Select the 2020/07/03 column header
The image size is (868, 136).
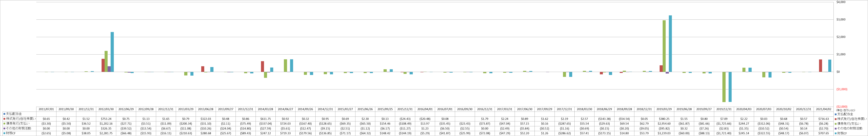coord(764,109)
